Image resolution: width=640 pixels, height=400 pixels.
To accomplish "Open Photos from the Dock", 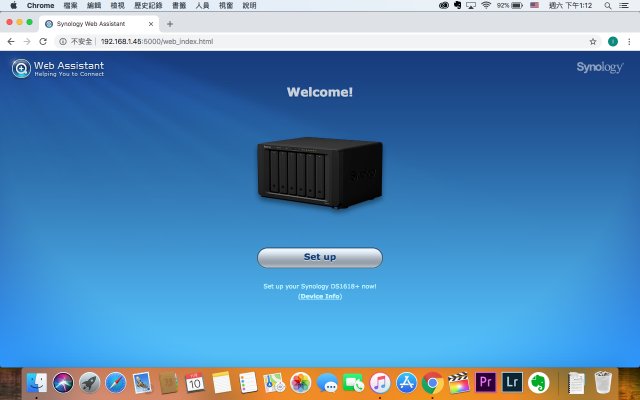I will coord(300,382).
